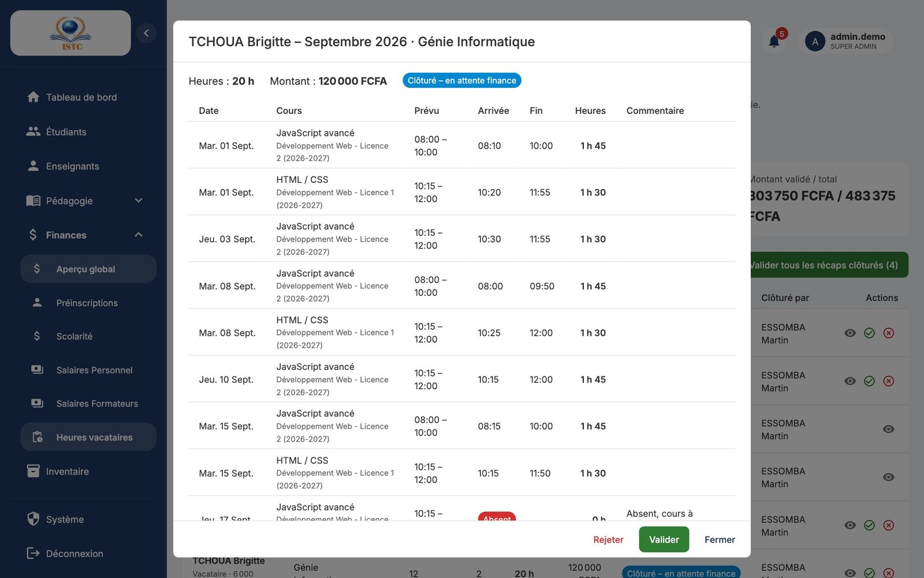Viewport: 924px width, 578px height.
Task: Reject fifth ESSOMBA Martin row cross icon
Action: pos(889,525)
